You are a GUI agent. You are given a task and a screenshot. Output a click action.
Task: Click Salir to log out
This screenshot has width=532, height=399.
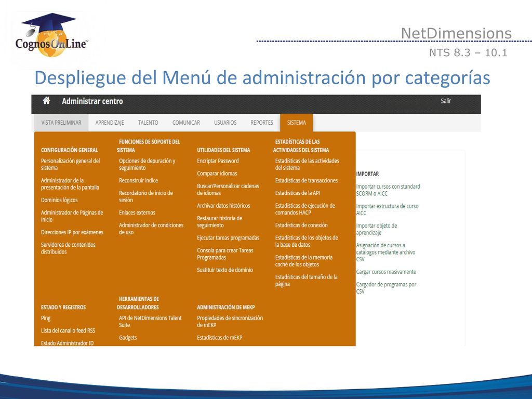point(445,101)
